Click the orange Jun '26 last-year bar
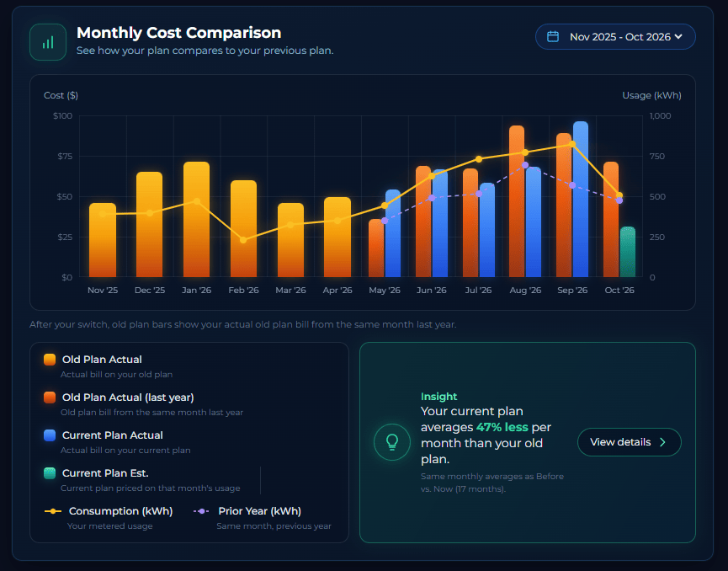Screen dimensions: 728x571 click(x=423, y=221)
